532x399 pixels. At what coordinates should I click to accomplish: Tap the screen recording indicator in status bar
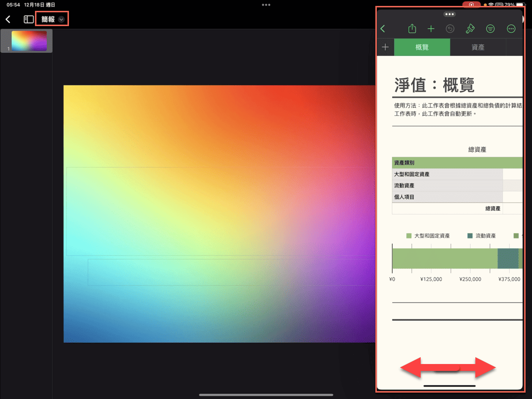click(x=471, y=5)
